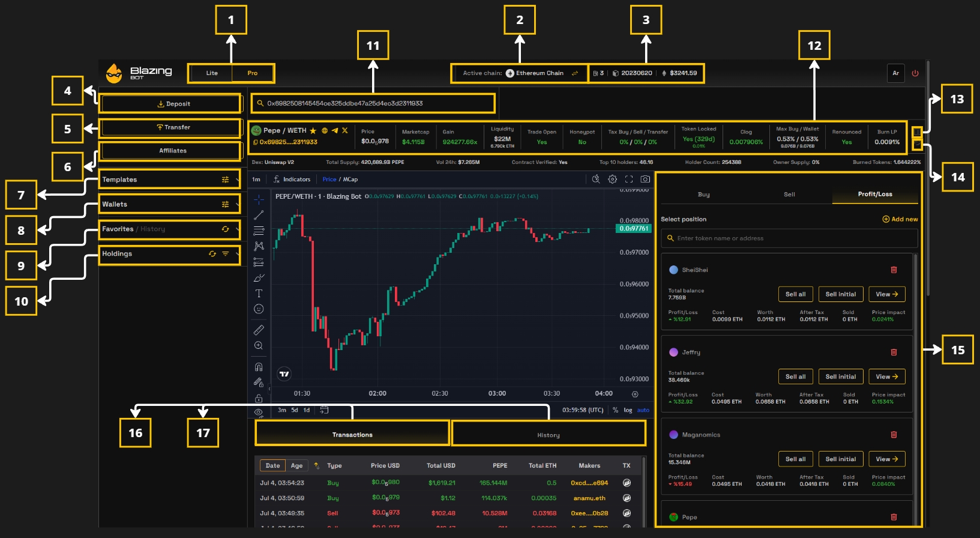The height and width of the screenshot is (538, 980).
Task: Open chart settings gear icon
Action: click(x=612, y=179)
